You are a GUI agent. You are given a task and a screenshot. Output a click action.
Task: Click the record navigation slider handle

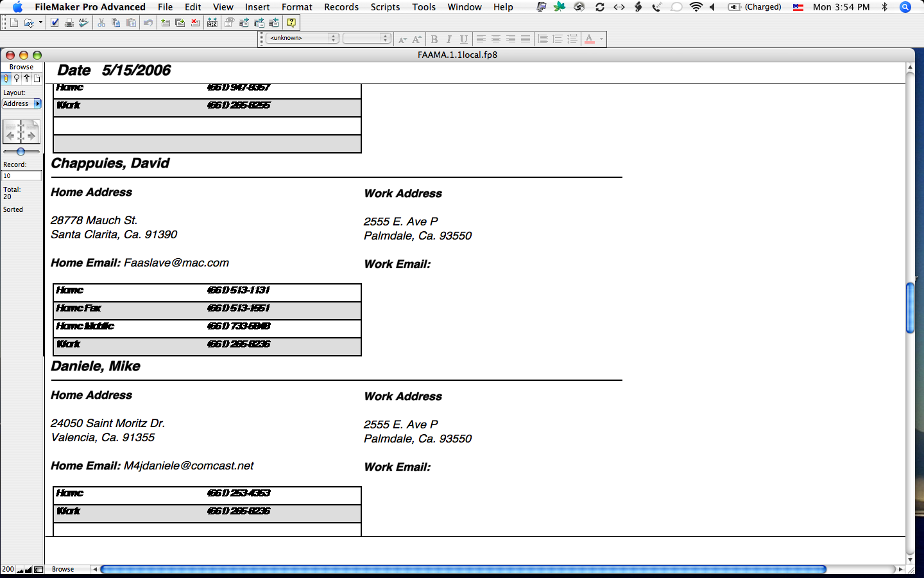pos(21,152)
